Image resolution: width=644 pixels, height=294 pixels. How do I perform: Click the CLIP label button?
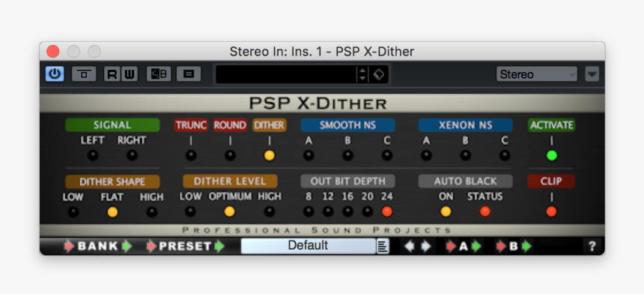click(551, 181)
